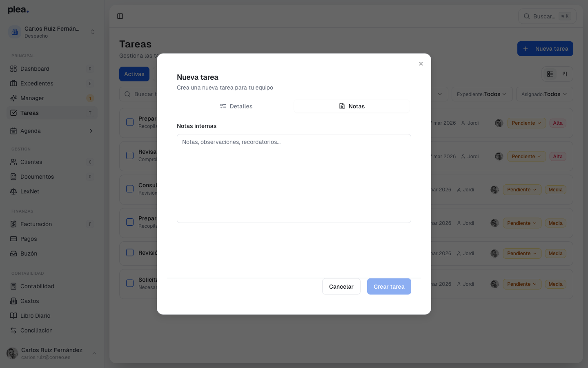Expand the Agenda submenu chevron
Screen dimensions: 588x368
tap(91, 131)
